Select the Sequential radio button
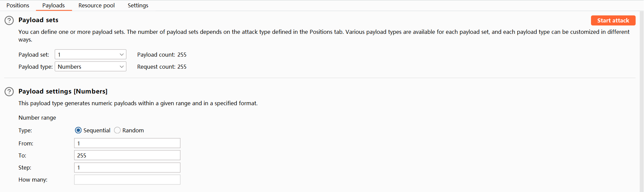 pyautogui.click(x=78, y=130)
